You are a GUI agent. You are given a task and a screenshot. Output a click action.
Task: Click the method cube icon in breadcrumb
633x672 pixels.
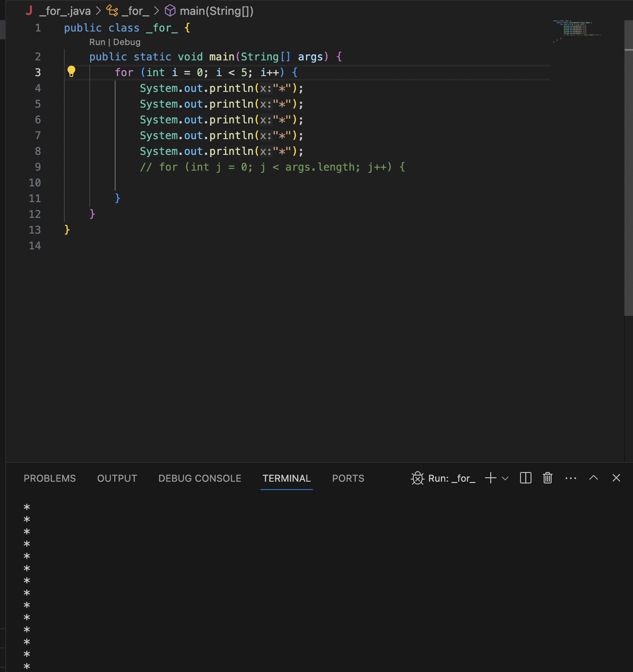tap(170, 11)
